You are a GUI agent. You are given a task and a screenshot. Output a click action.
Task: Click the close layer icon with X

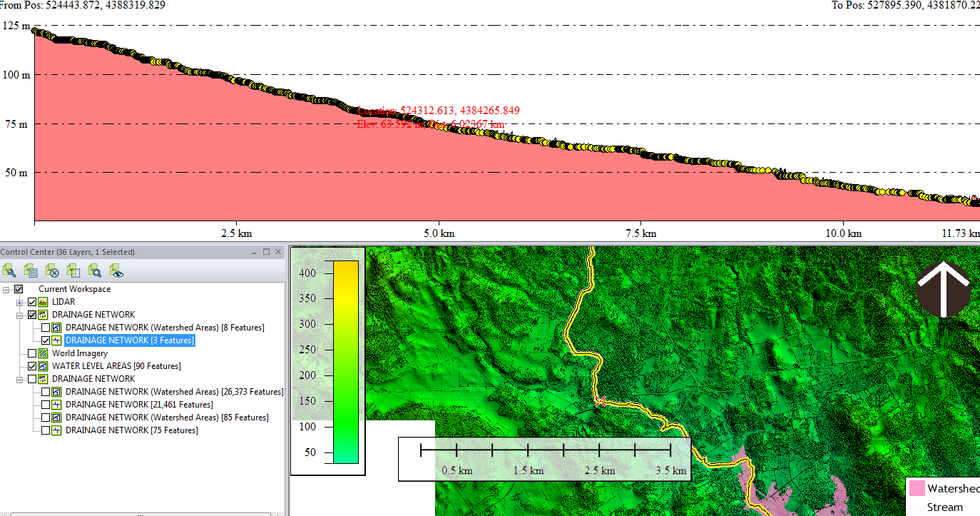pyautogui.click(x=52, y=270)
